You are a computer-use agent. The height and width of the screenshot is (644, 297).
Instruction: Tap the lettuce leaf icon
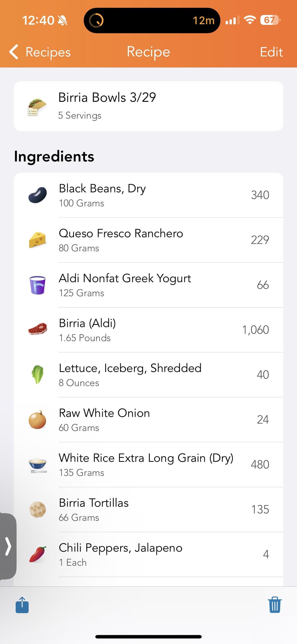coord(38,374)
